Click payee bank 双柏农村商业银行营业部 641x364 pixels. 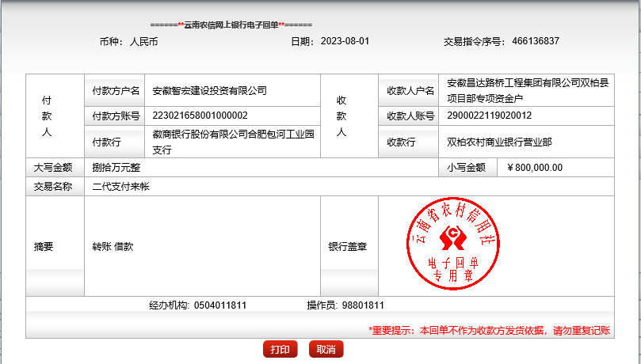click(x=499, y=142)
